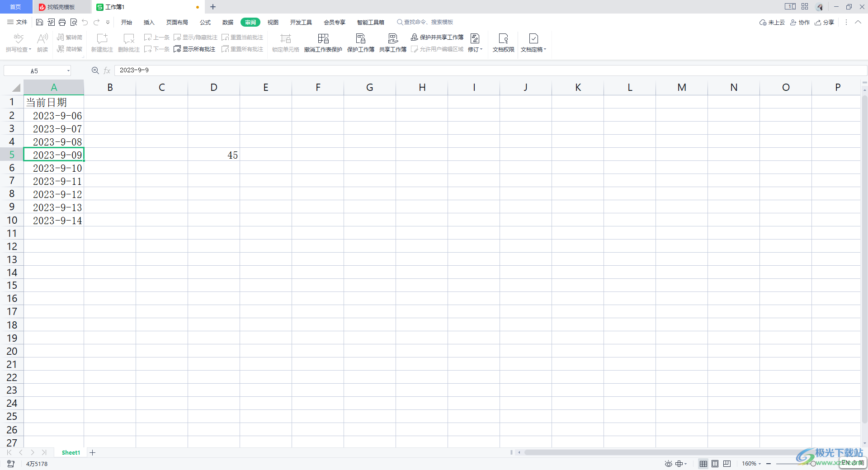Click the status bar icon at bottom left

click(11, 464)
